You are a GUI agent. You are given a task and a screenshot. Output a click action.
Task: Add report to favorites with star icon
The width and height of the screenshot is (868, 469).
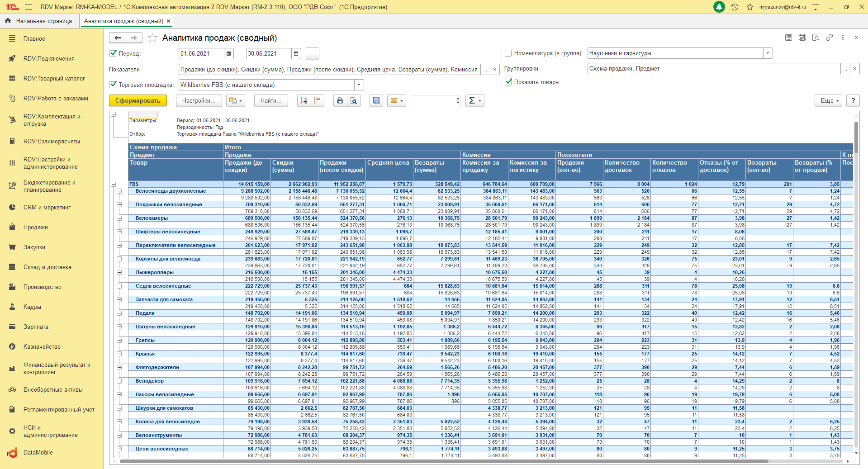pos(153,38)
